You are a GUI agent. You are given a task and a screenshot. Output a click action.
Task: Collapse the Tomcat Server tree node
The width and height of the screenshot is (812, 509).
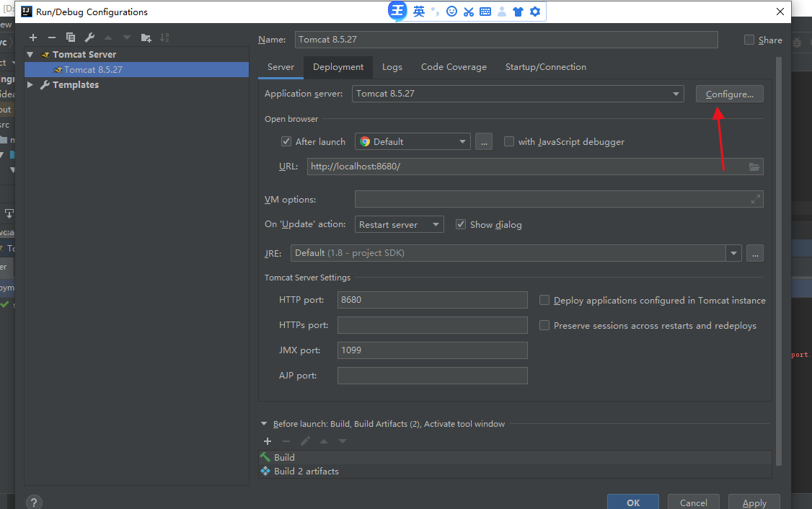click(x=30, y=54)
